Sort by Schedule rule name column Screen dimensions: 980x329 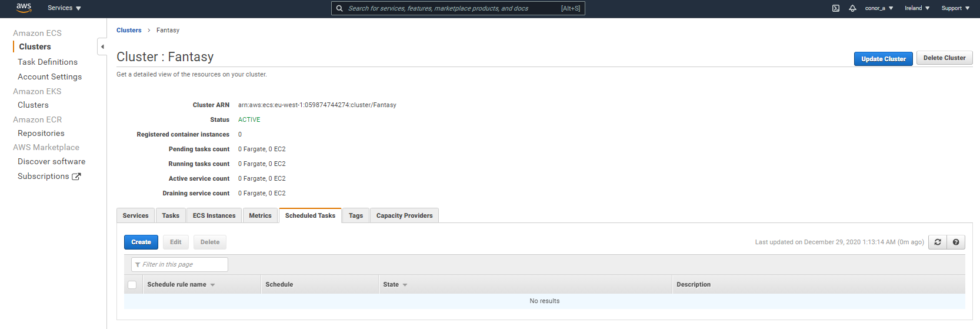click(181, 284)
